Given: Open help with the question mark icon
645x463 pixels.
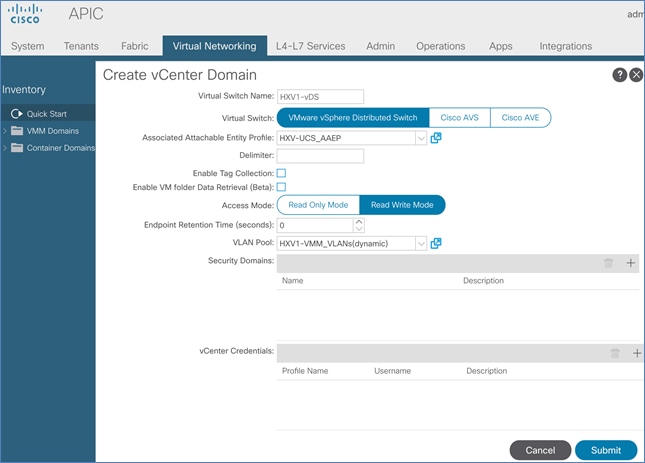Looking at the screenshot, I should (619, 75).
